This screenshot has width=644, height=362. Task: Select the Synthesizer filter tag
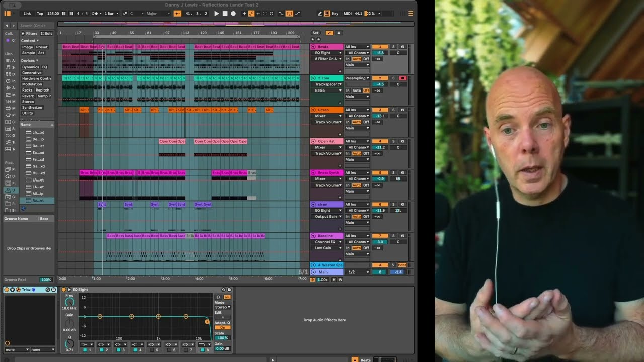32,107
